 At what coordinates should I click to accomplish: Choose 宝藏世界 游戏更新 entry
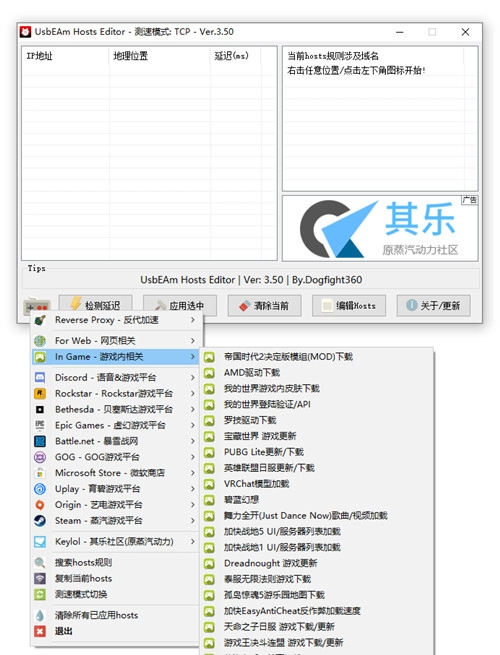click(317, 436)
